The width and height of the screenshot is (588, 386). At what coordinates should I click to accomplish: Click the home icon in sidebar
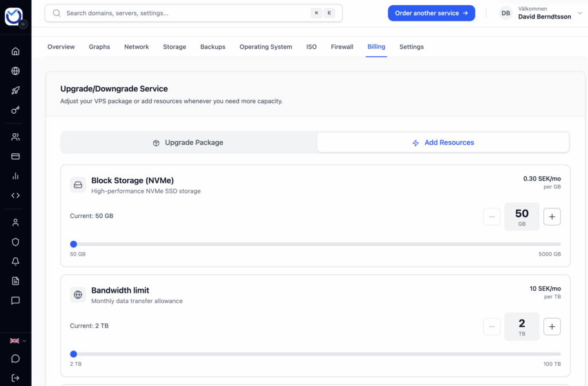(16, 51)
